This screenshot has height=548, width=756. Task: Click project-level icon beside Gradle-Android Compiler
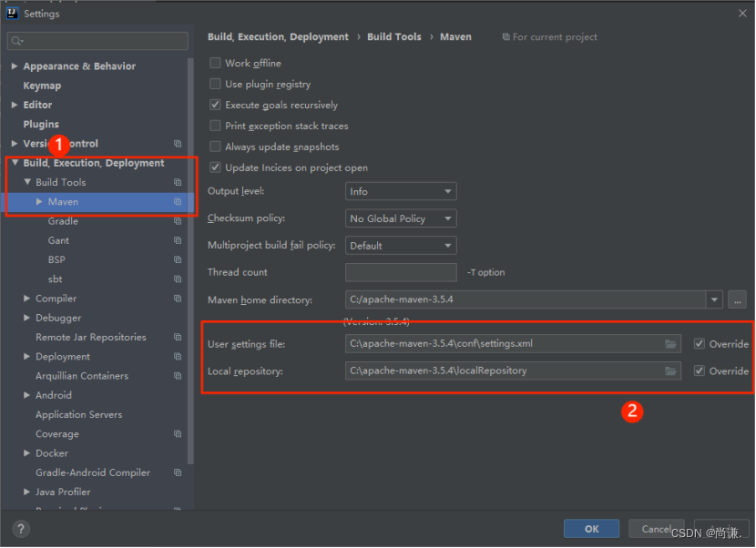(178, 472)
